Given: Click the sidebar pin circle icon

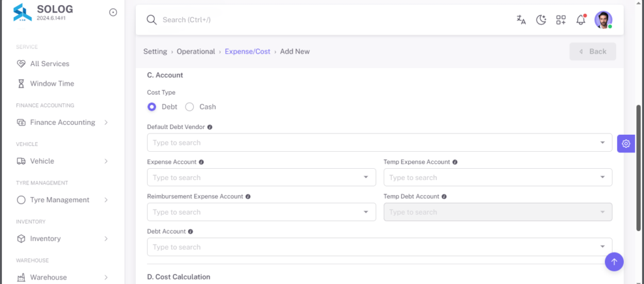Looking at the screenshot, I should (x=113, y=13).
